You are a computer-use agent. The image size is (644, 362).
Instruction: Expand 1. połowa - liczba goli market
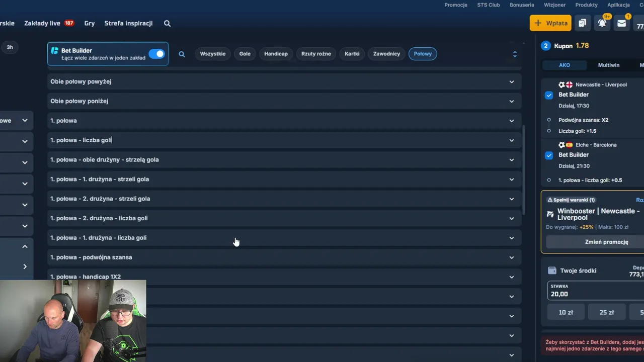[284, 140]
